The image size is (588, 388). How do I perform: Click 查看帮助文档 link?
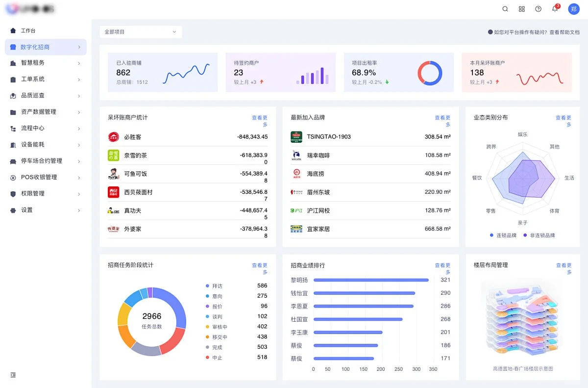point(564,32)
